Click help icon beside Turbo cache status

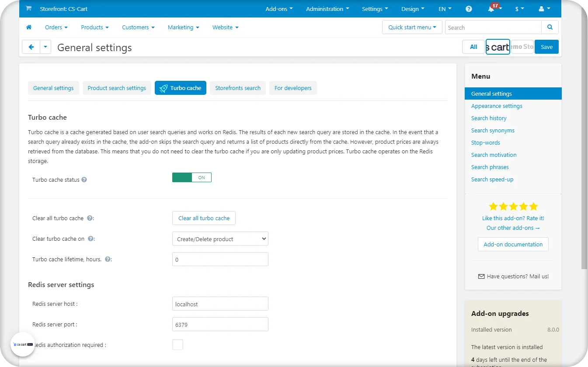point(84,180)
